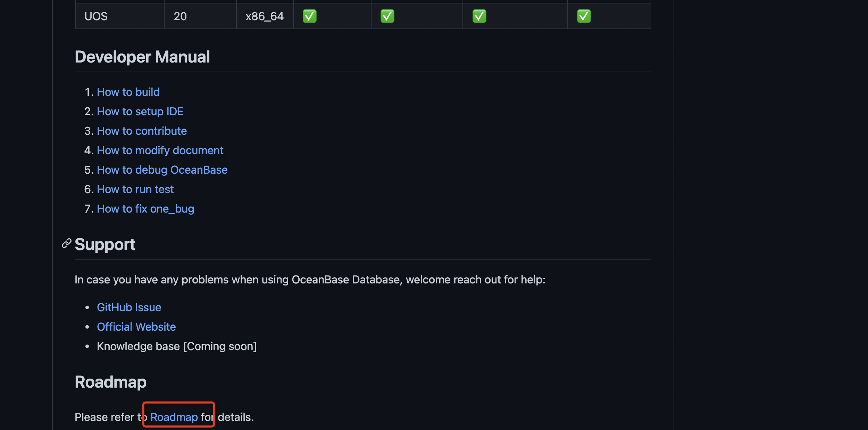Click last green checkmark in UOS row
The width and height of the screenshot is (868, 430).
pyautogui.click(x=584, y=16)
